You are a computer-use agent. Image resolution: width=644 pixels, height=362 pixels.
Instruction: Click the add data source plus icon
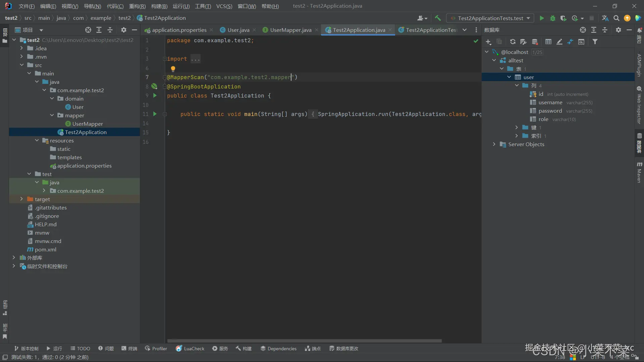pos(488,42)
